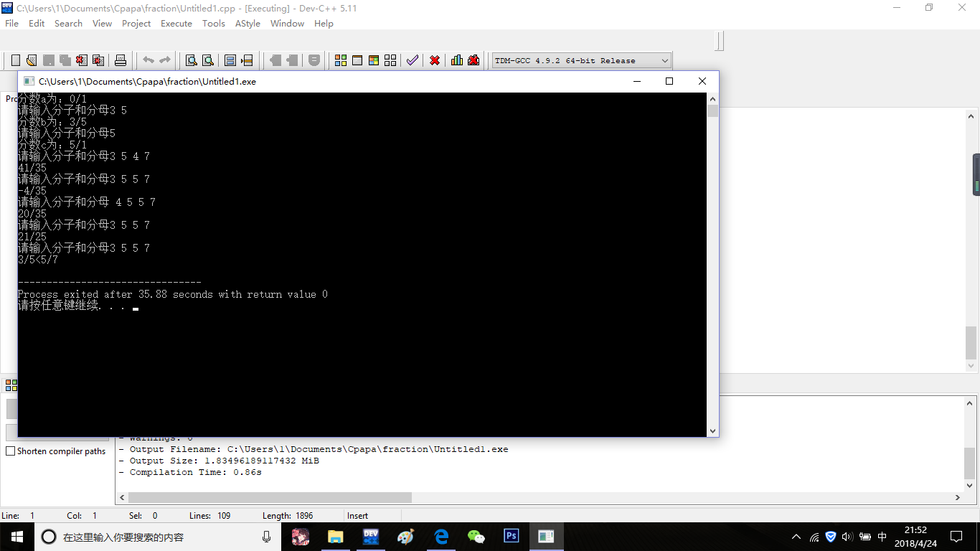
Task: Open the Tools menu
Action: click(213, 23)
